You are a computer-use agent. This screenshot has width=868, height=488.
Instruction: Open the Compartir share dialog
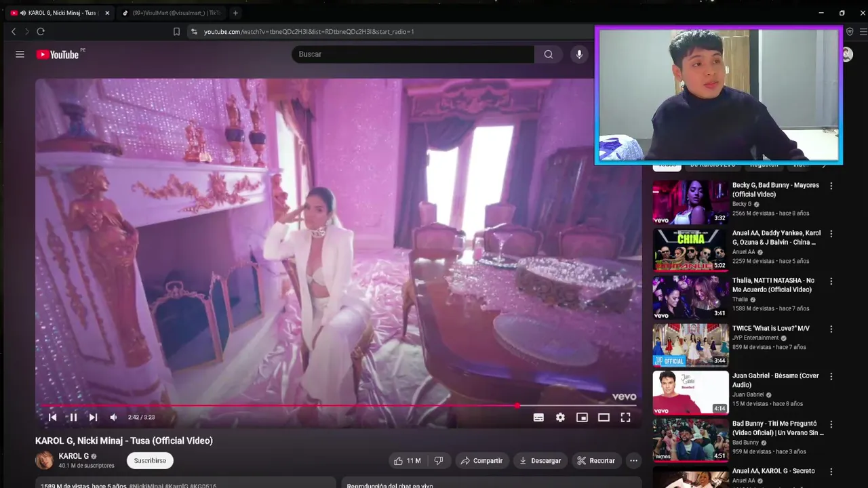481,461
